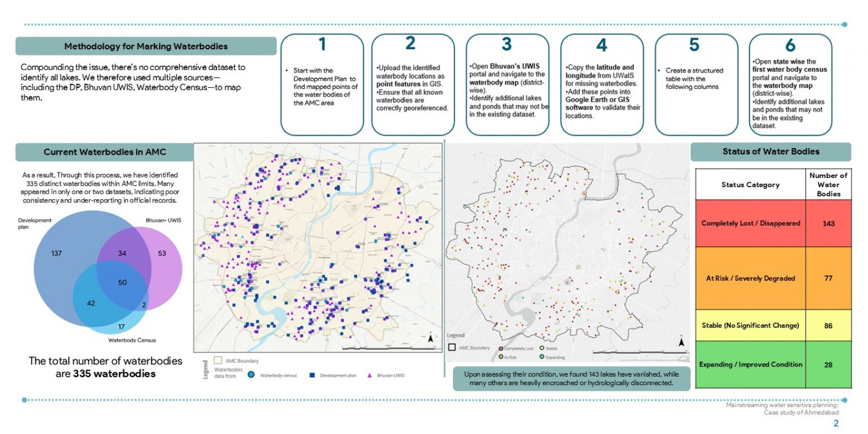Screen dimensions: 868x434
Task: Click the AMC Boundary swatch in left map legend
Action: click(x=218, y=360)
